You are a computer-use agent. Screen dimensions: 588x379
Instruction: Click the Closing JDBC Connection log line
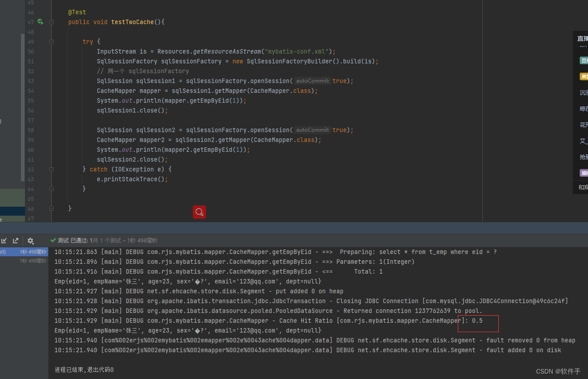click(311, 301)
